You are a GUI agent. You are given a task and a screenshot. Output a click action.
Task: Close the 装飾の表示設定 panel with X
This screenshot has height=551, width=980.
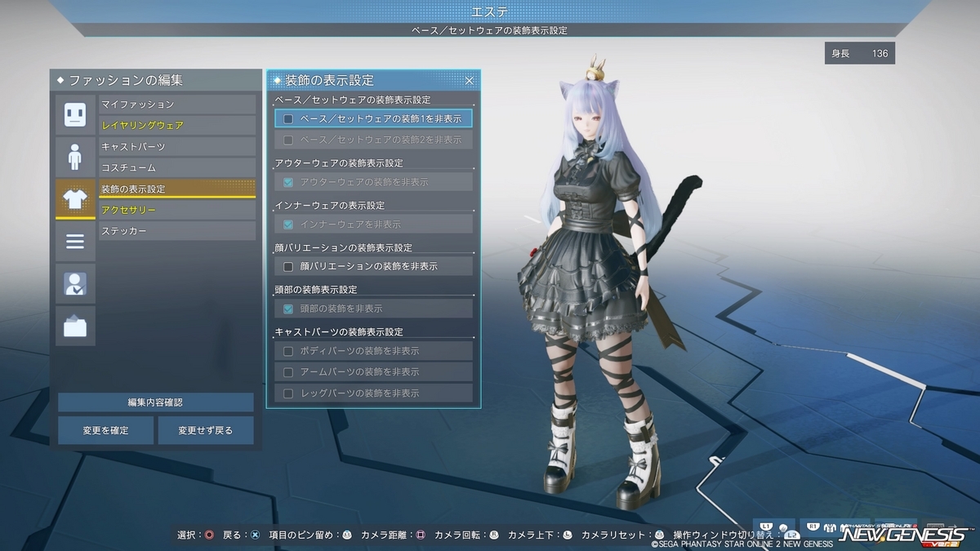click(470, 81)
